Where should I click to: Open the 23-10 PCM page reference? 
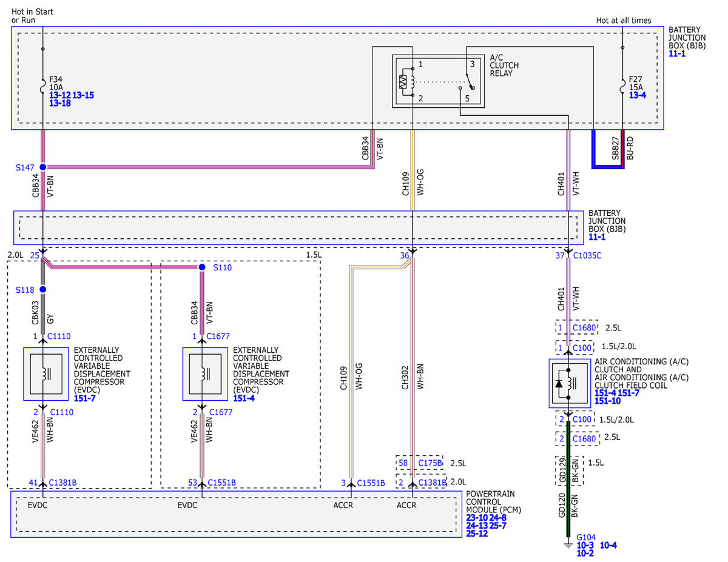(x=477, y=518)
